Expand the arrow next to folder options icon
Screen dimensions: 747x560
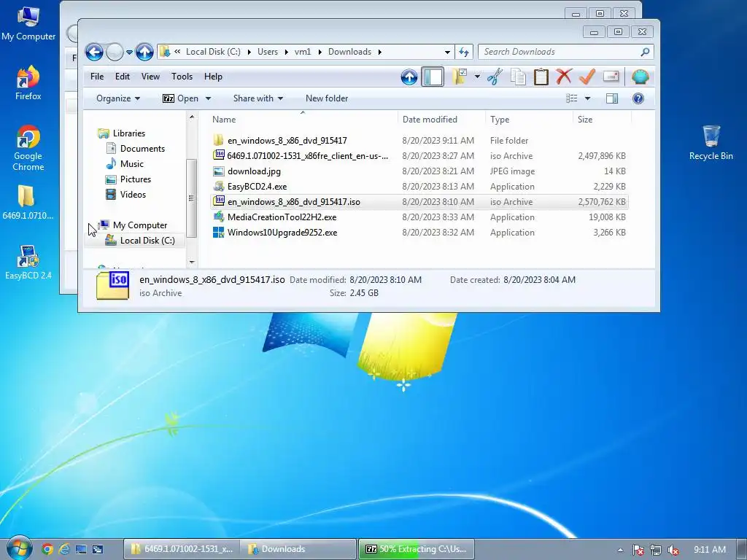pos(477,76)
